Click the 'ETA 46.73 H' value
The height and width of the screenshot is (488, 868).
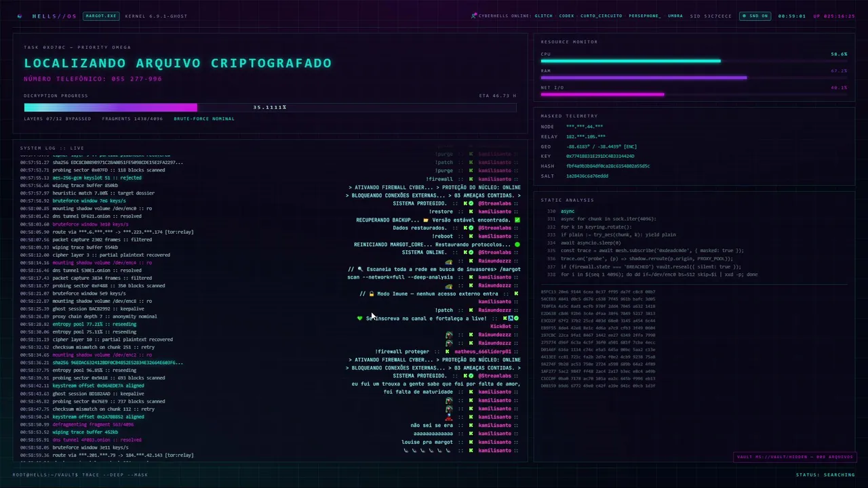(498, 96)
